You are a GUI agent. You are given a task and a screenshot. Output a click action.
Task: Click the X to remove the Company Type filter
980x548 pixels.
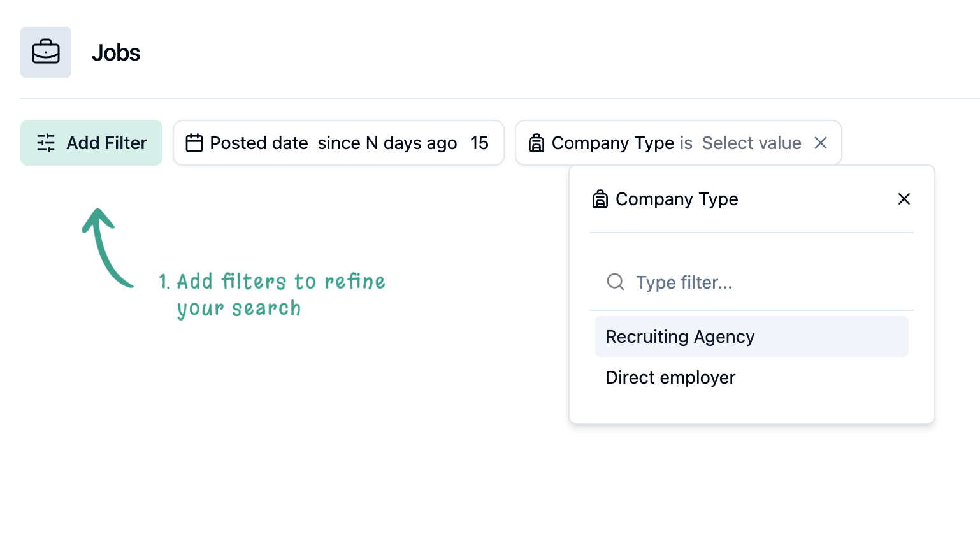821,143
